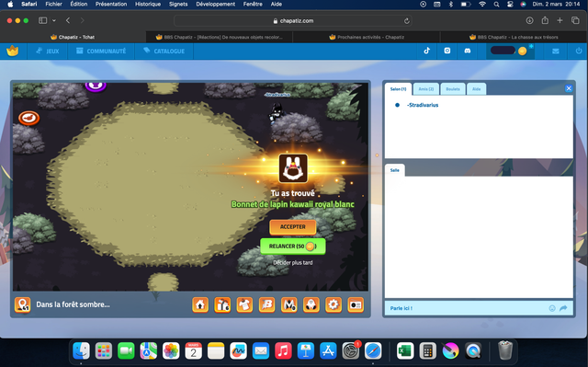
Task: Click the Stradivarius avatar in the forest
Action: pyautogui.click(x=277, y=112)
